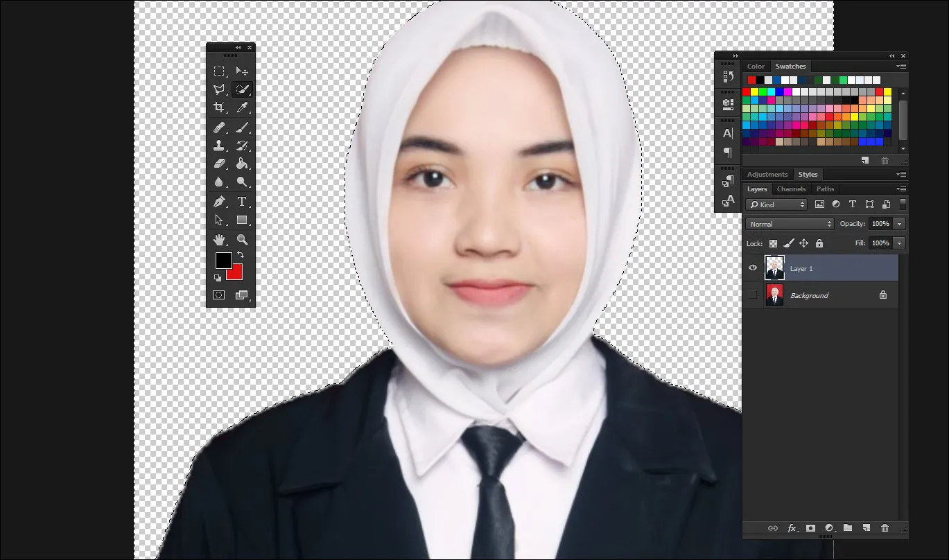Select the Zoom tool
Viewport: 949px width, 560px height.
pos(242,239)
